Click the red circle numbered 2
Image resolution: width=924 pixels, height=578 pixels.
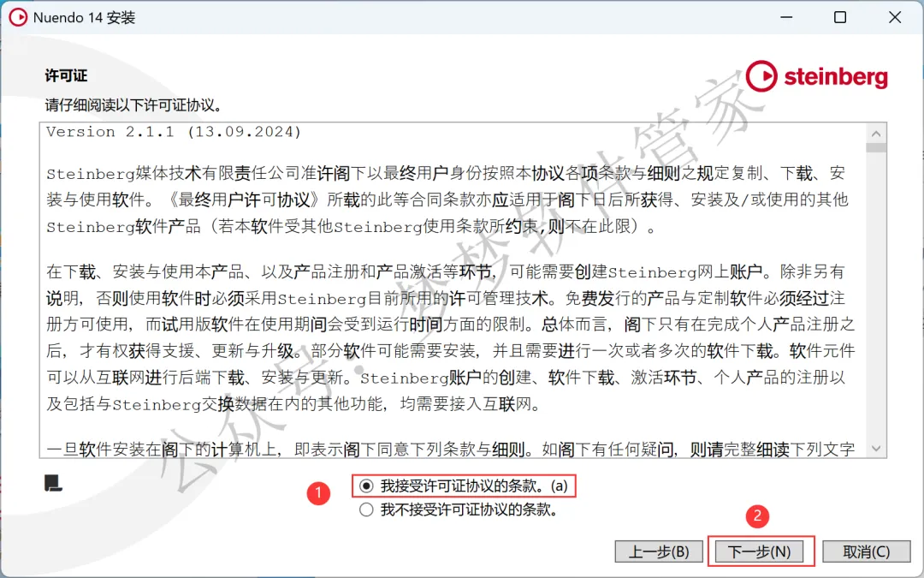[757, 516]
